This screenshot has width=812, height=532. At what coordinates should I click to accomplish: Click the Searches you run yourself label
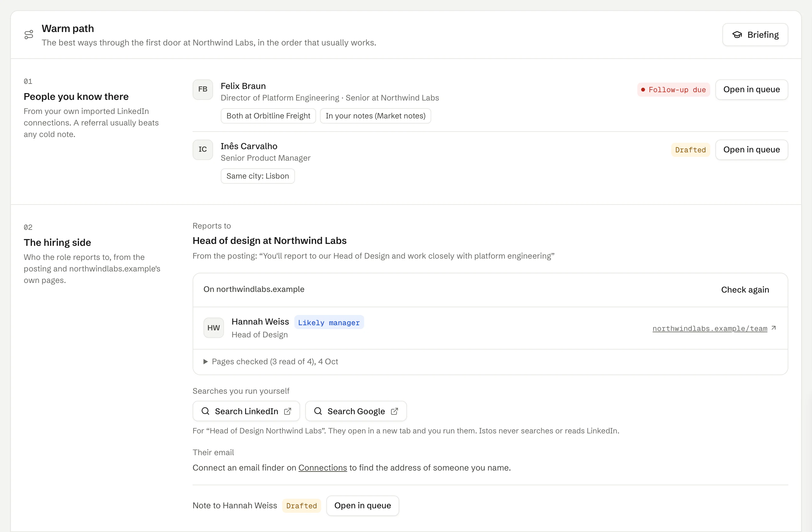241,391
